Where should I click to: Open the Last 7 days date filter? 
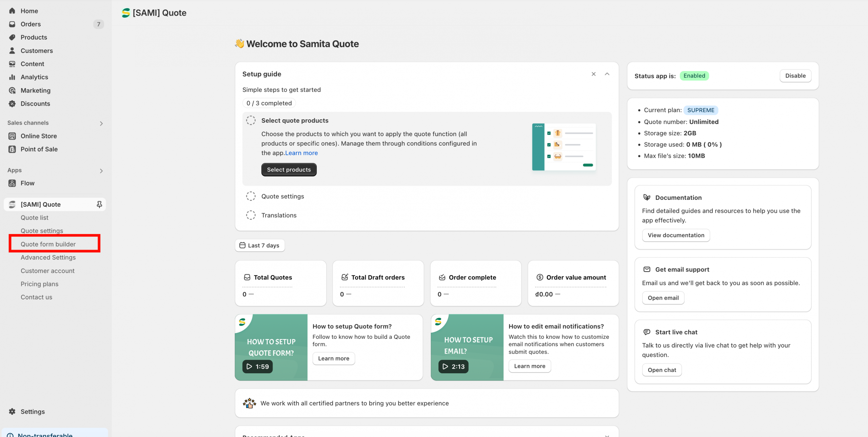tap(260, 245)
